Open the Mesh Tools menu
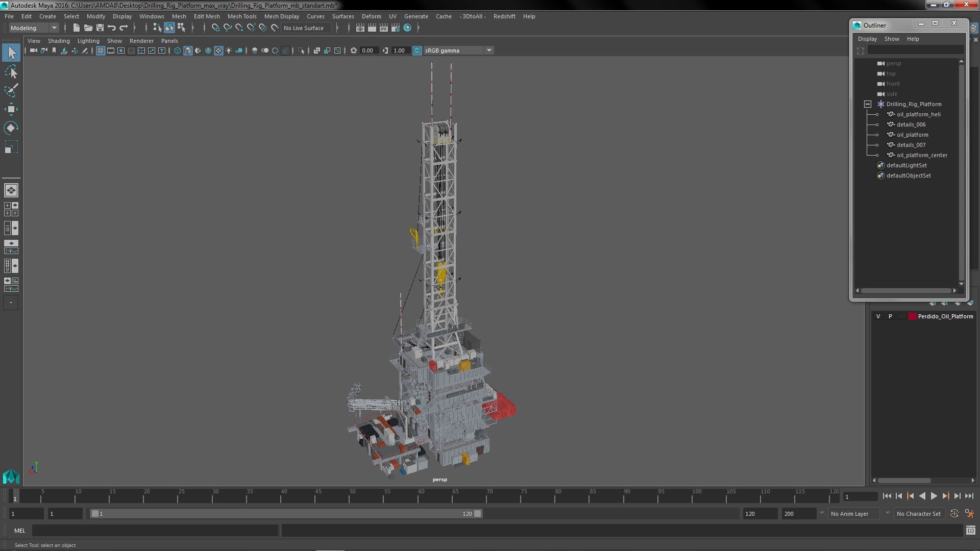 241,16
